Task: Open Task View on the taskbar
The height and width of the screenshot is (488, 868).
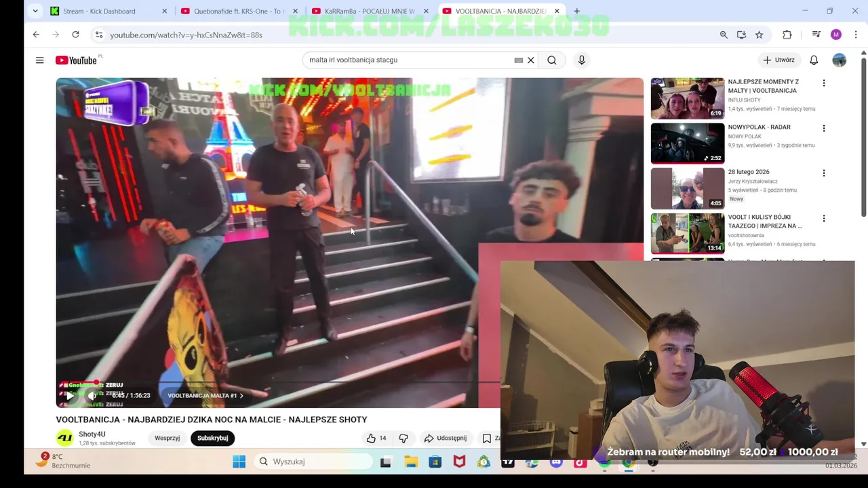Action: [x=386, y=462]
